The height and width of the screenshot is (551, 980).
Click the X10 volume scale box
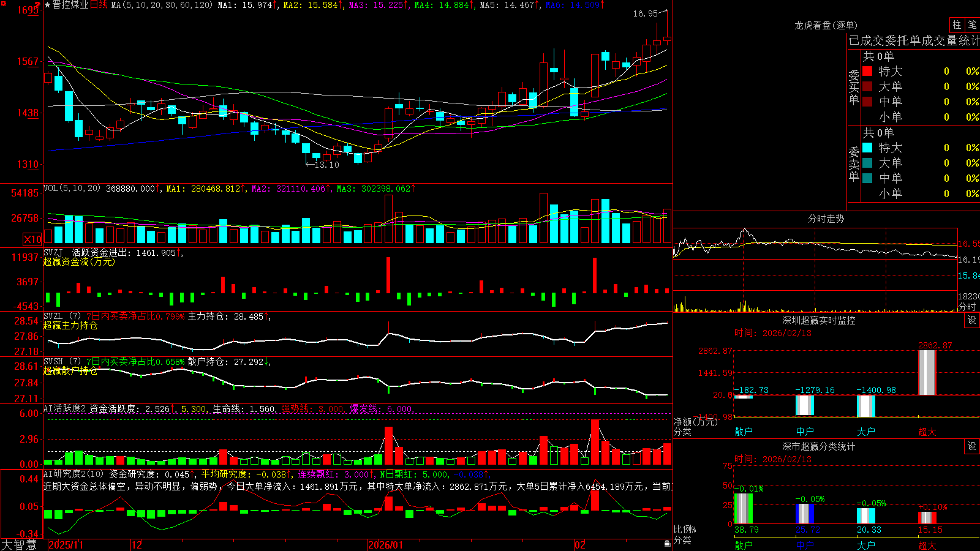pyautogui.click(x=32, y=239)
